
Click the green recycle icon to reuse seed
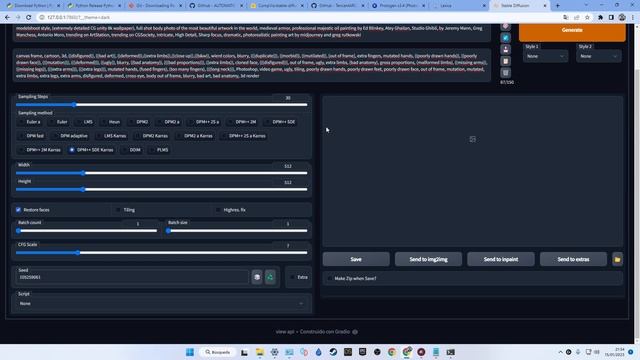coord(270,277)
